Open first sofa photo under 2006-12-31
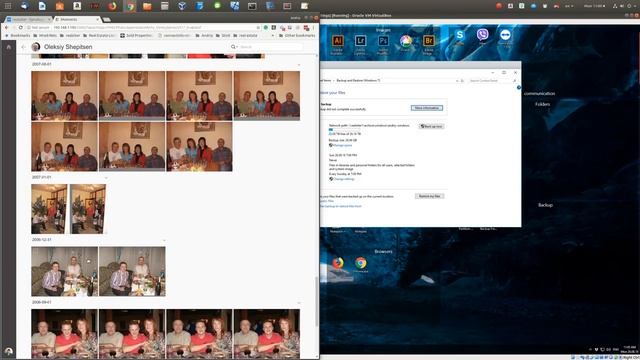 click(64, 271)
